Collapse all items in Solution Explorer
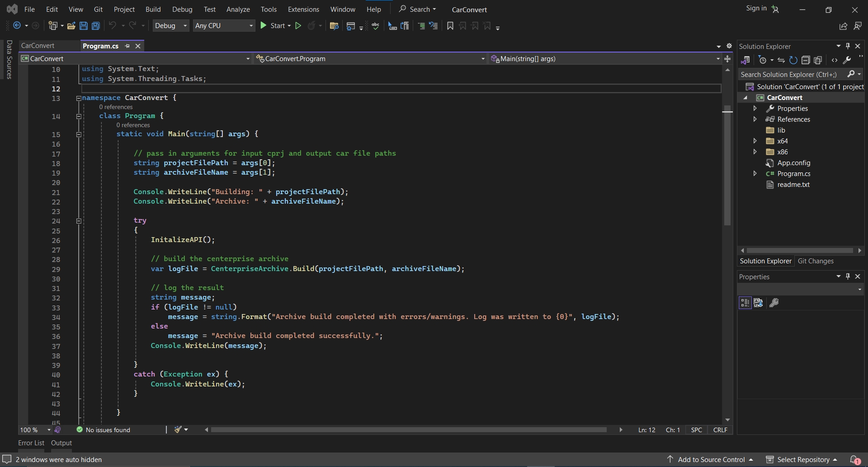 (x=805, y=60)
